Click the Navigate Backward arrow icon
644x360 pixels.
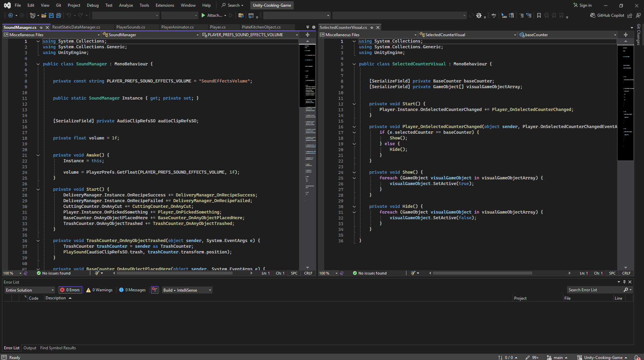tap(10, 15)
